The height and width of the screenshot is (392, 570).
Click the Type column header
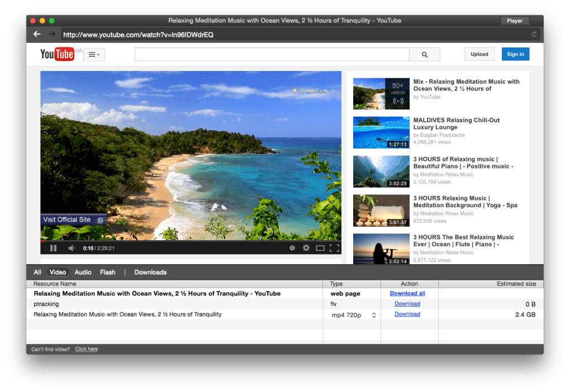coord(351,284)
